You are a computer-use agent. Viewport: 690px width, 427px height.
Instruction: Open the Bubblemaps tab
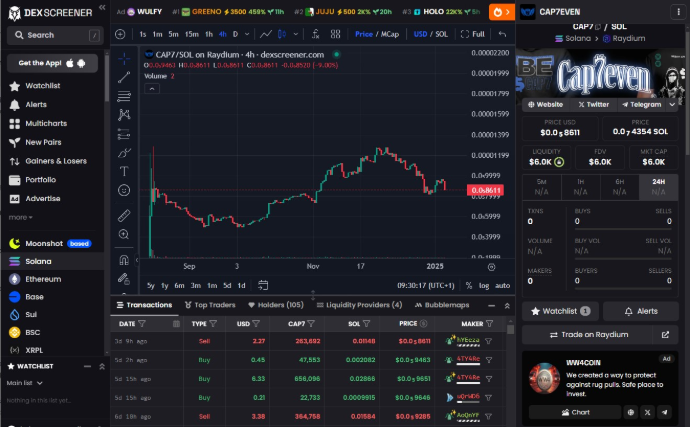(x=442, y=305)
